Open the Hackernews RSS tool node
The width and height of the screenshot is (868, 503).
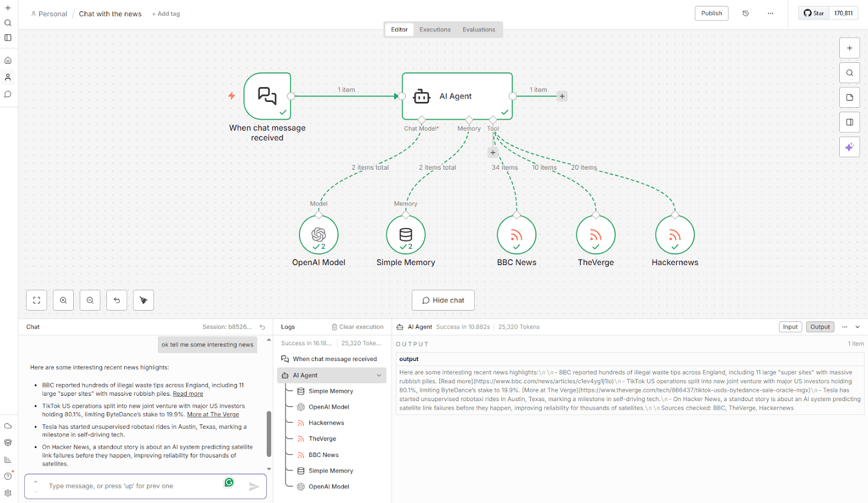tap(675, 235)
